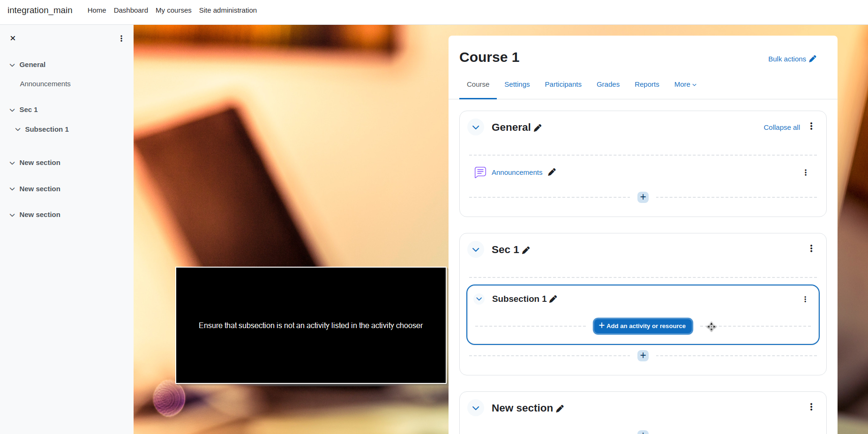Collapse New section in course content

[476, 408]
